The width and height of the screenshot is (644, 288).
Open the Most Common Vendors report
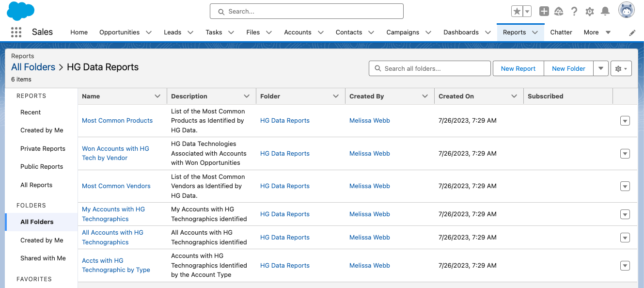pyautogui.click(x=116, y=186)
